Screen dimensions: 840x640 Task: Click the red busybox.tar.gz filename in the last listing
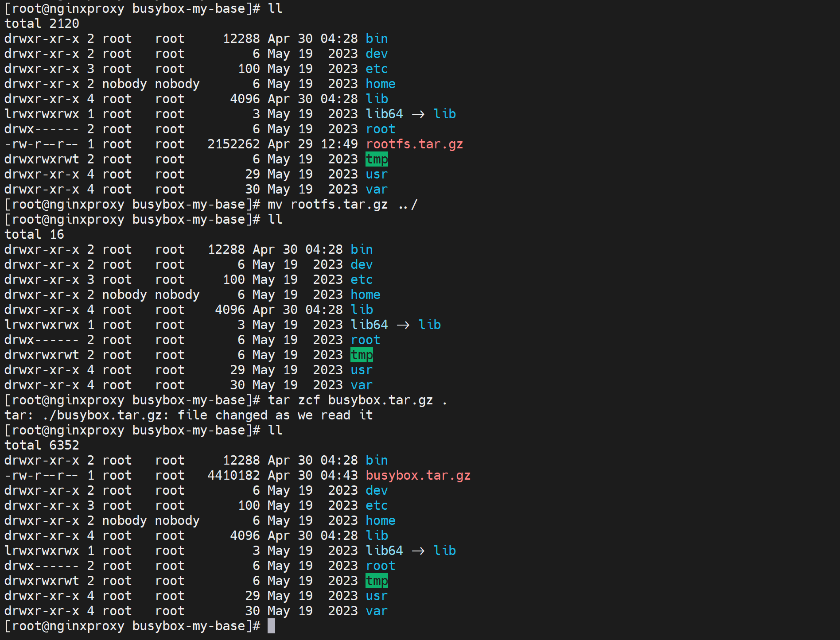click(418, 476)
